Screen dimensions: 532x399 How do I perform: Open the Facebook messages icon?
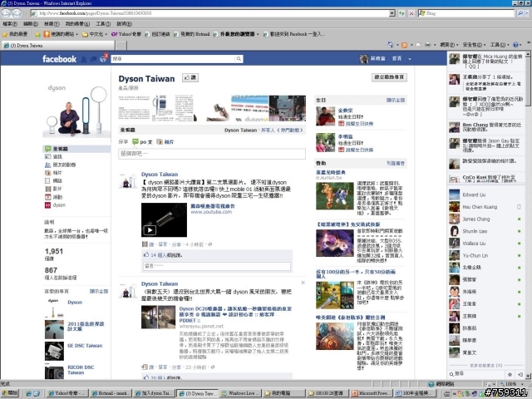click(93, 59)
